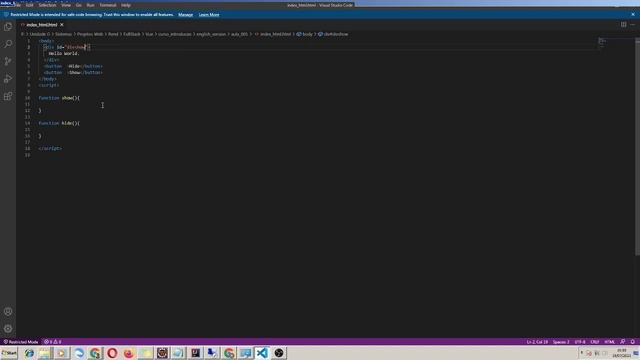Click the feedback icon in status bar
Screen dimensions: 640x360
coord(622,342)
